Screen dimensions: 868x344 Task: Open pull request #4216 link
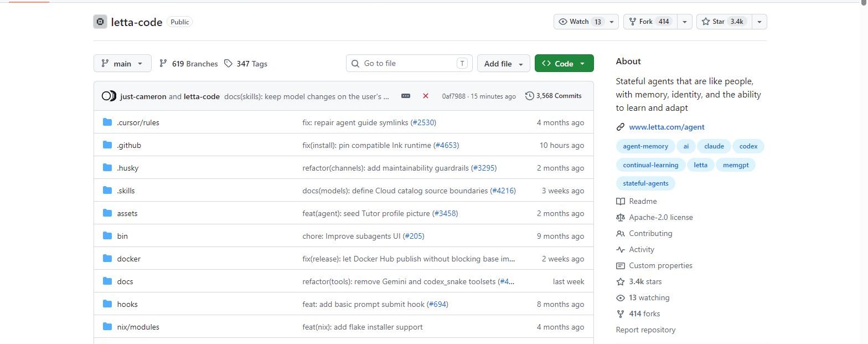503,191
